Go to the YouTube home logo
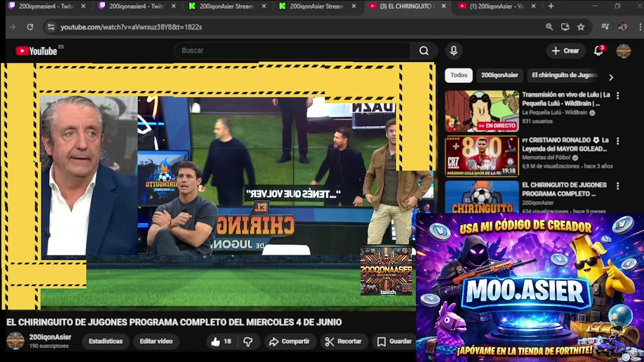Viewport: 644px width, 362px height. point(36,51)
